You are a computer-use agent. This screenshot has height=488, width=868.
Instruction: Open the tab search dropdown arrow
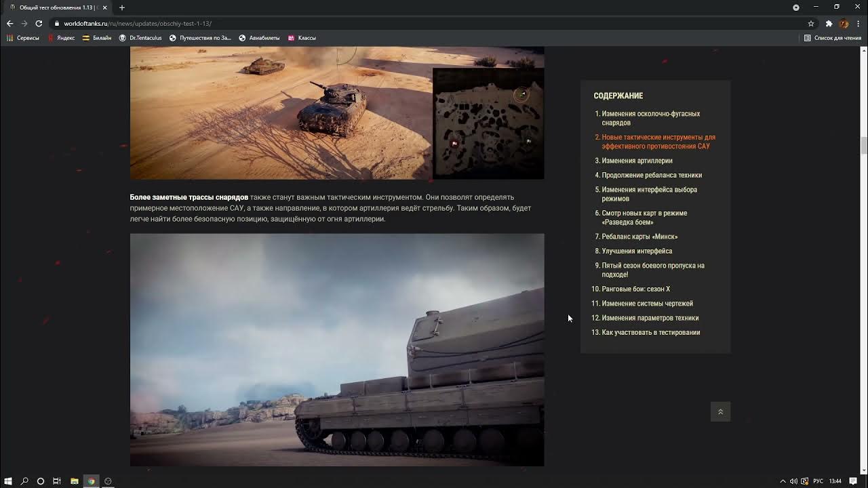(796, 7)
